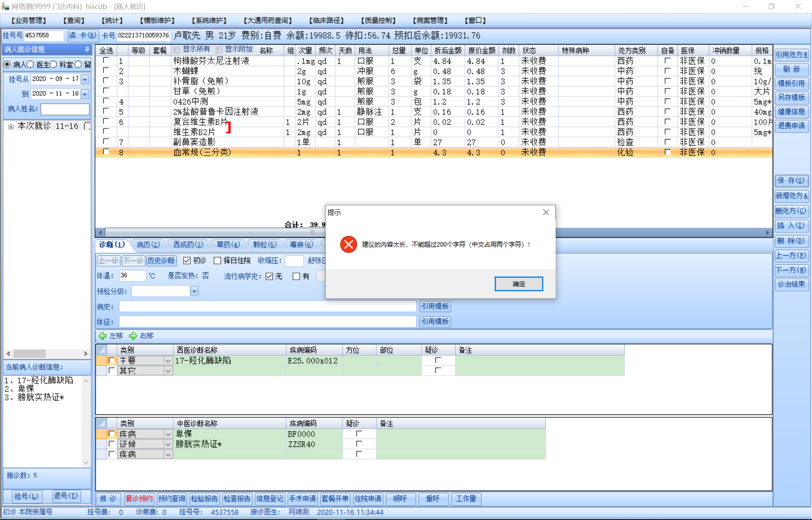The height and width of the screenshot is (520, 812).
Task: Click the green 左移 left arrow icon
Action: click(102, 336)
